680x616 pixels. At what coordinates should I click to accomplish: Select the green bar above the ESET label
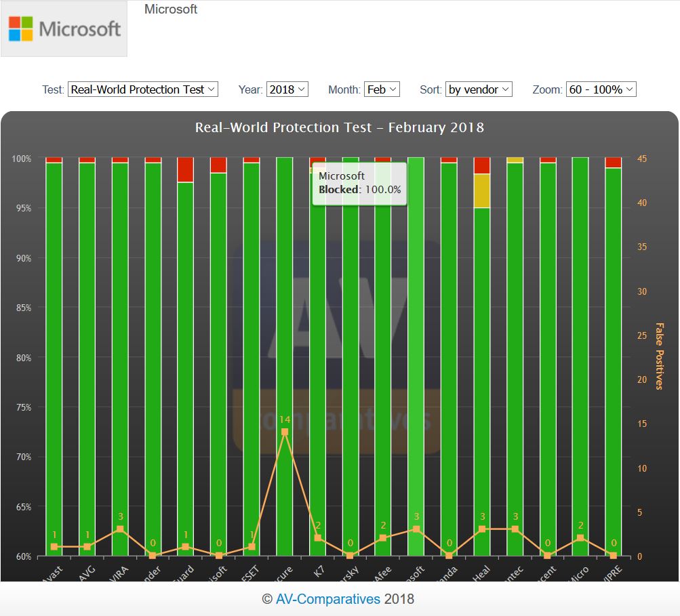click(x=252, y=359)
